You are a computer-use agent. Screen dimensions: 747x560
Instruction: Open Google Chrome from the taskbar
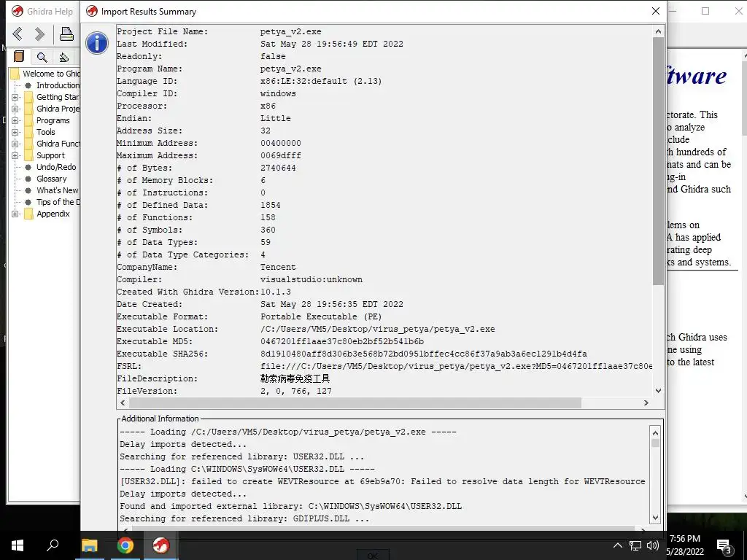coord(125,545)
